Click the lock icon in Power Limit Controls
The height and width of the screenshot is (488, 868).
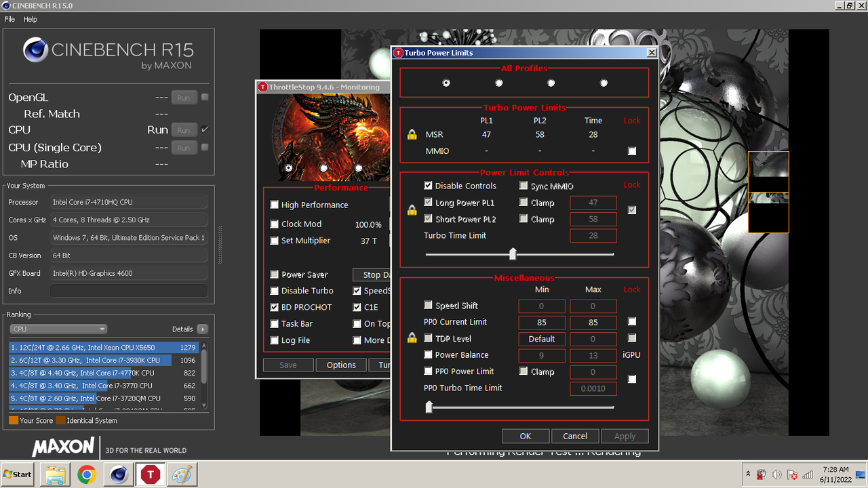pyautogui.click(x=412, y=210)
